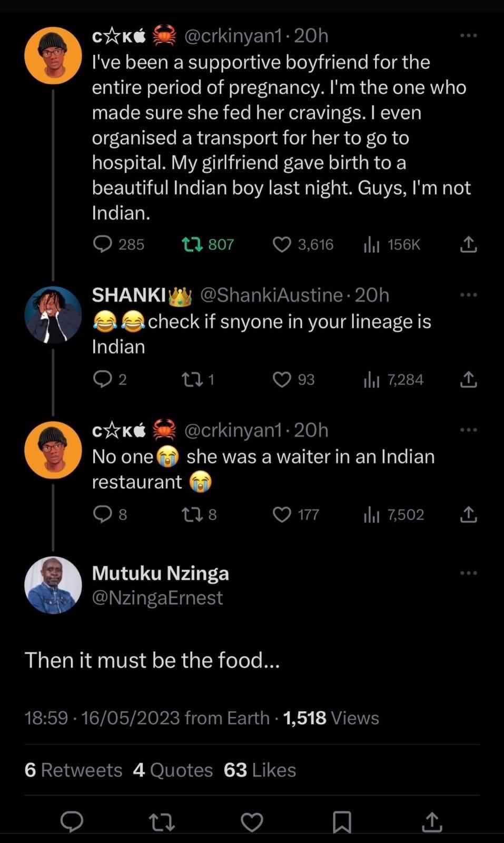The image size is (504, 843).
Task: Open SHANKI's profile picture
Action: pos(53,315)
